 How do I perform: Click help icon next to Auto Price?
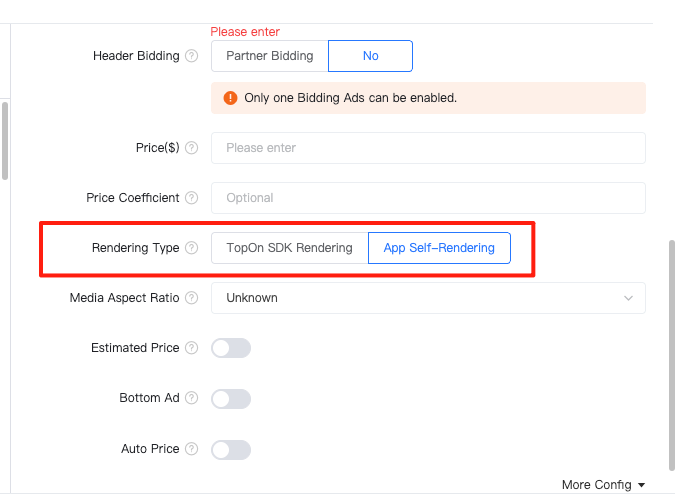point(192,449)
